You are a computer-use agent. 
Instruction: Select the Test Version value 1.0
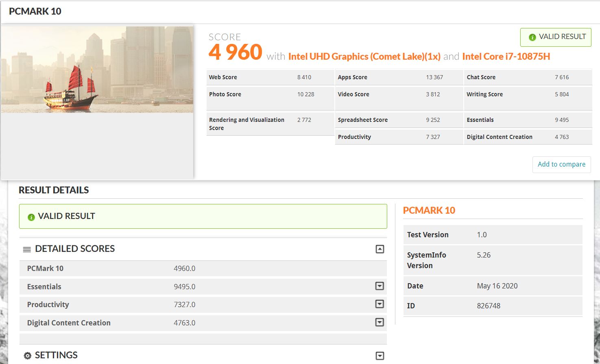(482, 235)
